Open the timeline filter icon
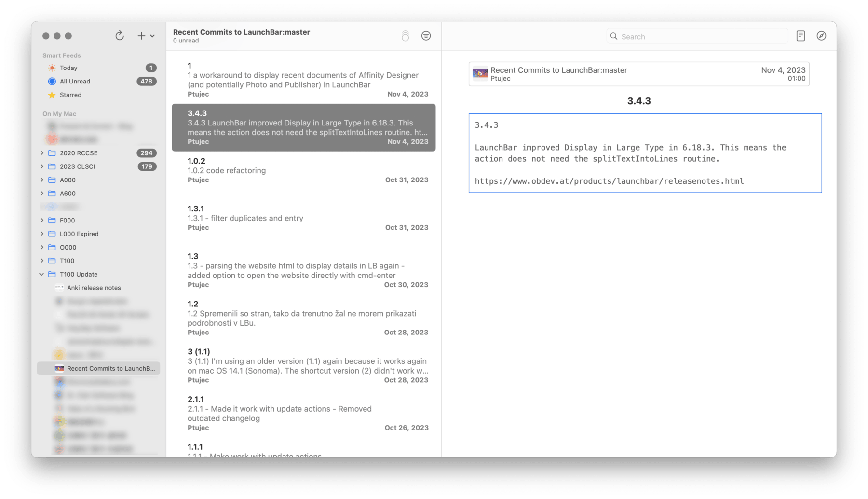The image size is (868, 499). (x=426, y=36)
